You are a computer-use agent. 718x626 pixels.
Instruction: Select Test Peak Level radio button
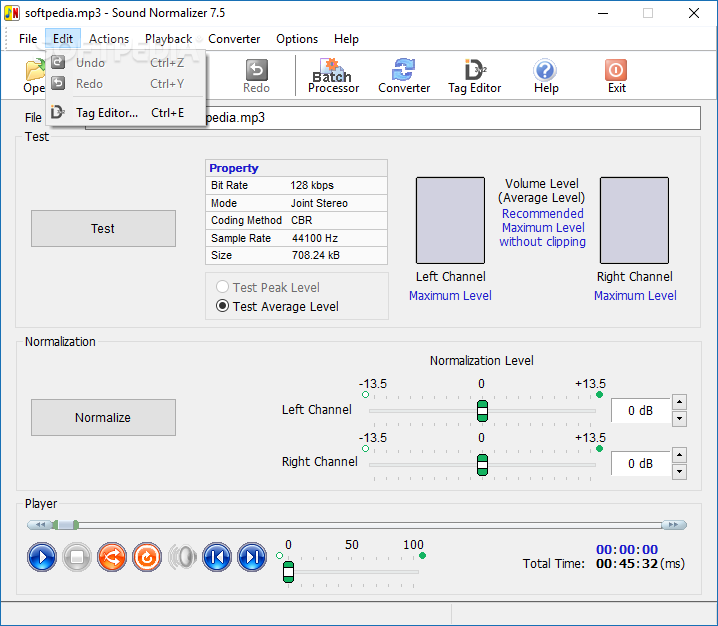[x=267, y=287]
